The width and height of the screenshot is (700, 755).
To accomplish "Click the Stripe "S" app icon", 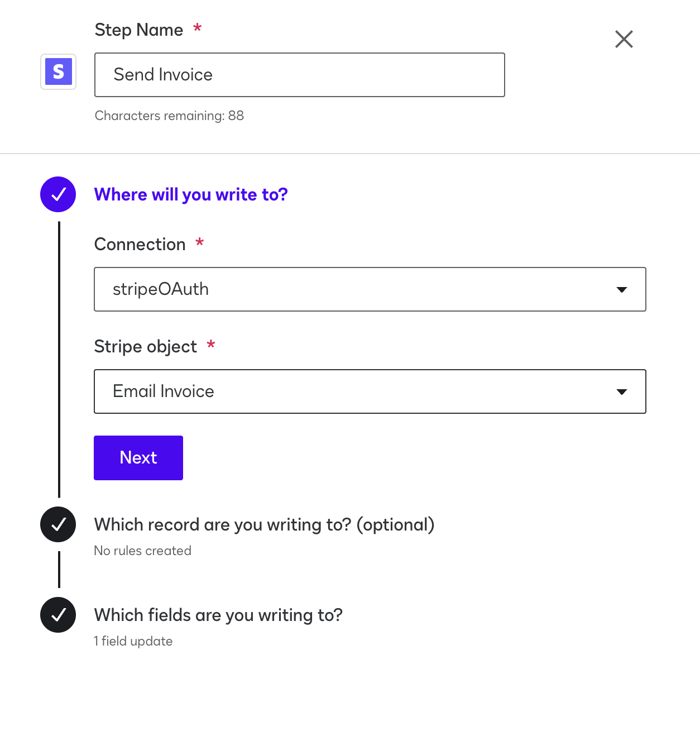I will click(57, 71).
